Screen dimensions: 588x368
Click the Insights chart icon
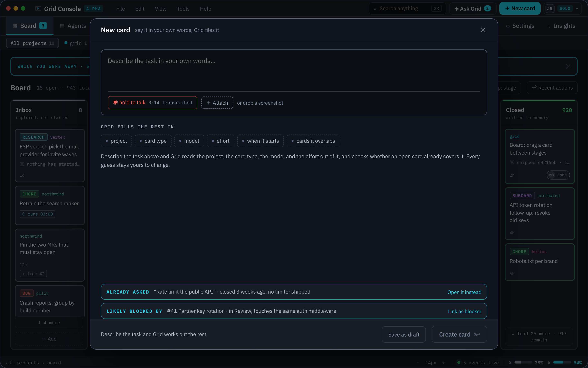click(x=549, y=26)
